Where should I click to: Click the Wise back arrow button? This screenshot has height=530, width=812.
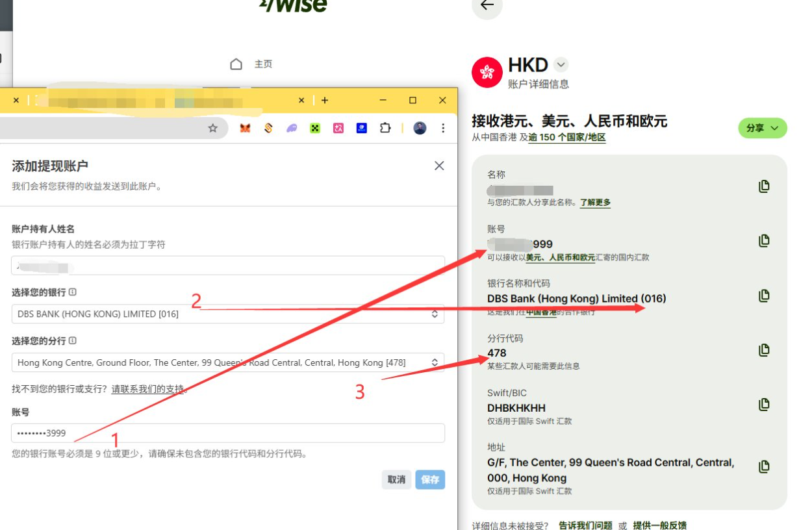pos(487,6)
